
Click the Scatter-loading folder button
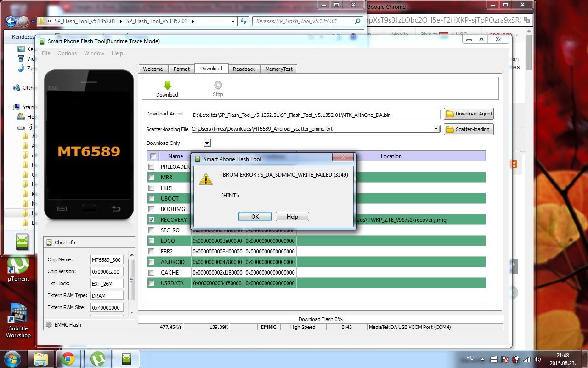click(469, 129)
